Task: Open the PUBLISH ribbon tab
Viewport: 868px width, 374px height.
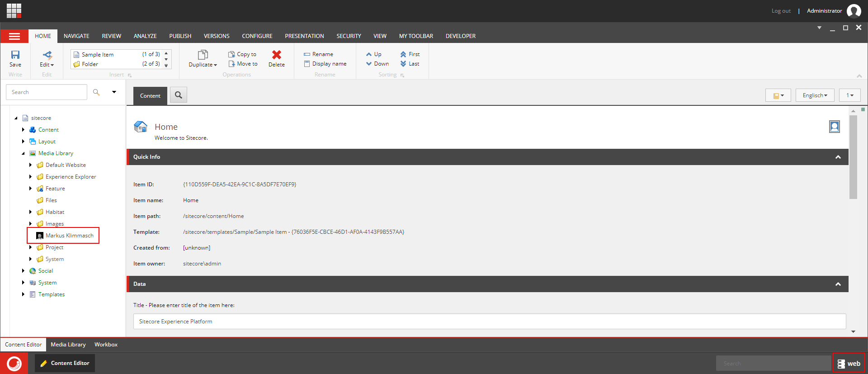Action: [180, 36]
